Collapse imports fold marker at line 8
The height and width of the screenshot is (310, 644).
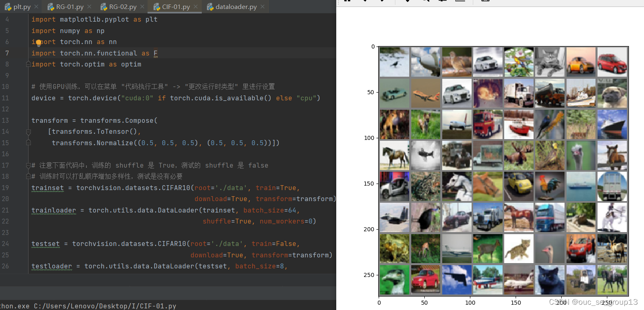click(28, 64)
